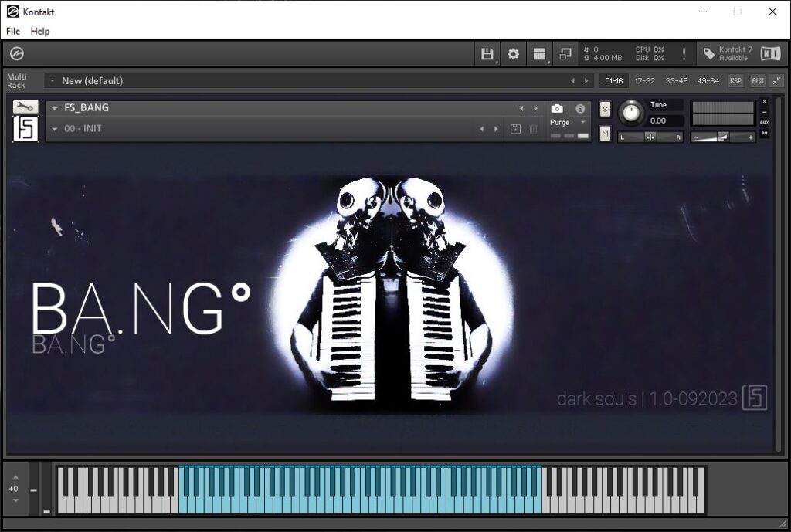Select previous snapshot beside 00 - INIT
Image resolution: width=791 pixels, height=532 pixels.
tap(482, 129)
